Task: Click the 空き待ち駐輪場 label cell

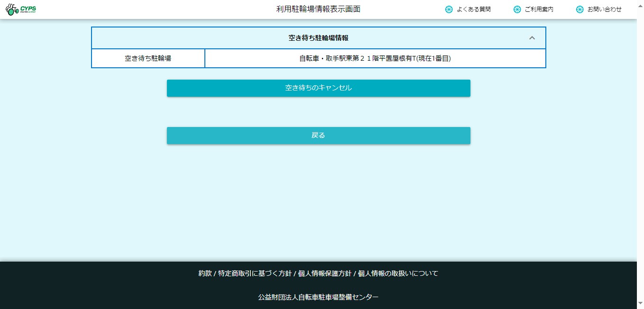Action: [x=148, y=59]
